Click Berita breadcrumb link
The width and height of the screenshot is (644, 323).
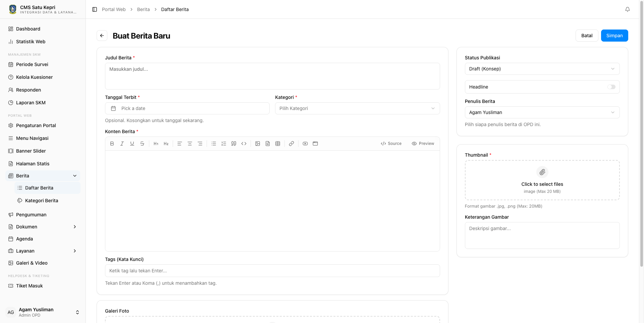pyautogui.click(x=143, y=9)
